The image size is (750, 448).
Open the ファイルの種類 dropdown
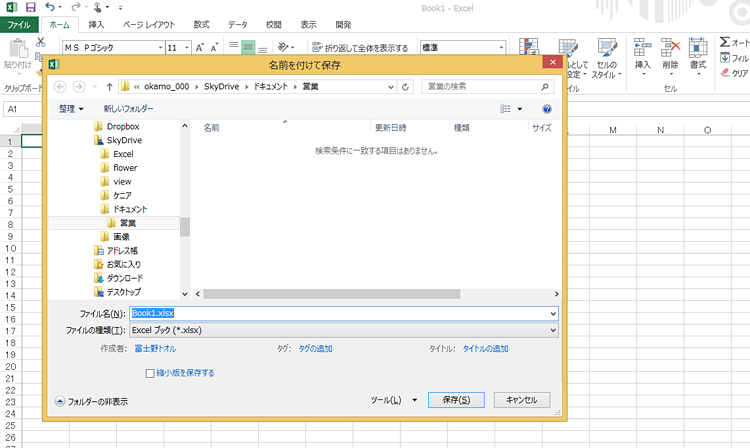click(344, 330)
